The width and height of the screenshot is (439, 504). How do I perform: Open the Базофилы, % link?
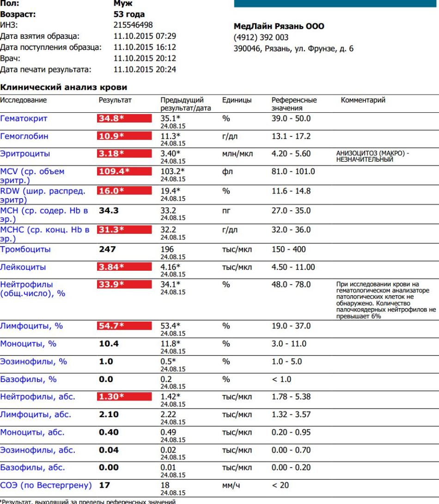28,379
